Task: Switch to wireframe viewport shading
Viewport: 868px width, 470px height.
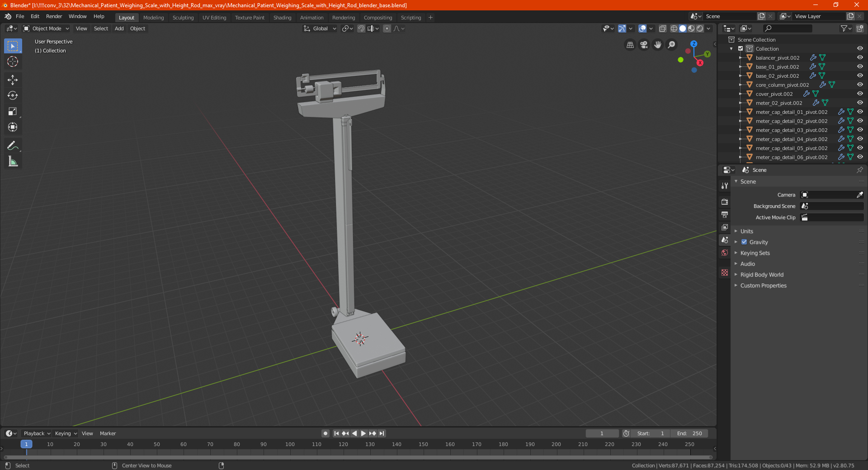Action: click(674, 28)
